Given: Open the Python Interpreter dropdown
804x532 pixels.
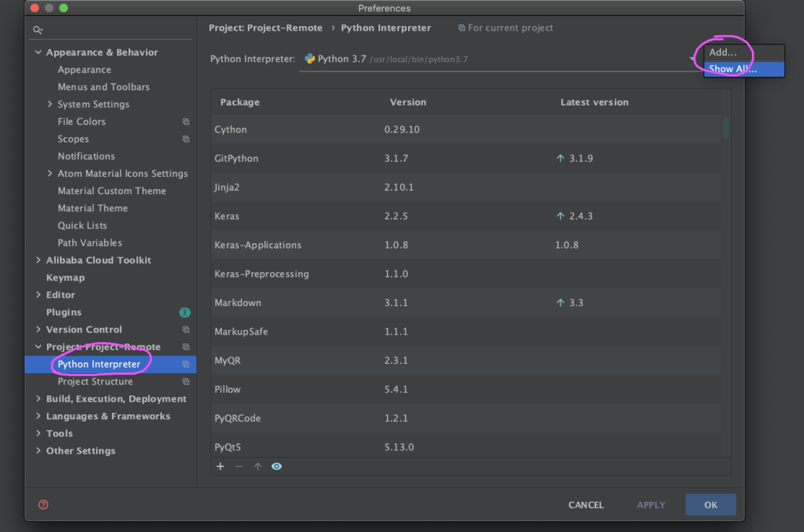Looking at the screenshot, I should click(x=691, y=59).
